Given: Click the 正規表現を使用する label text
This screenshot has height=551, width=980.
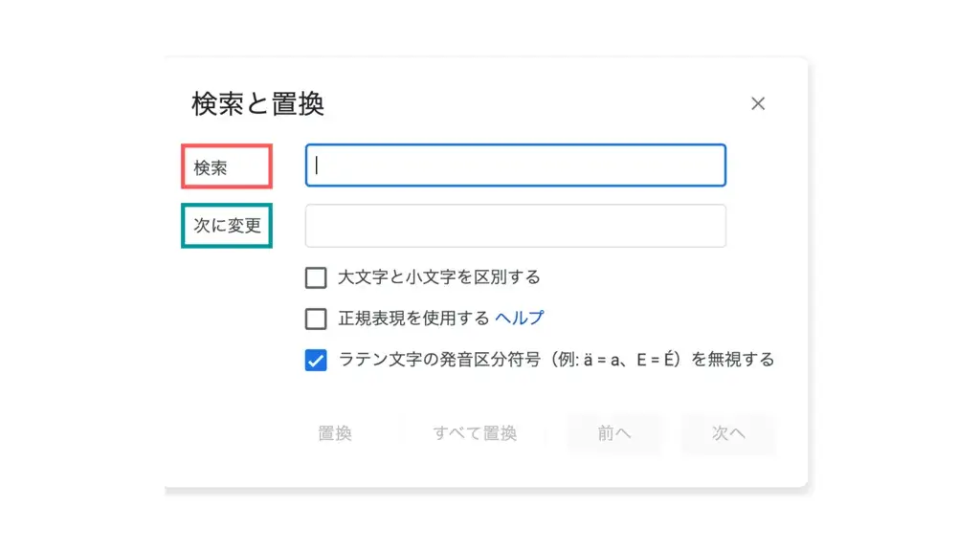Looking at the screenshot, I should 413,318.
